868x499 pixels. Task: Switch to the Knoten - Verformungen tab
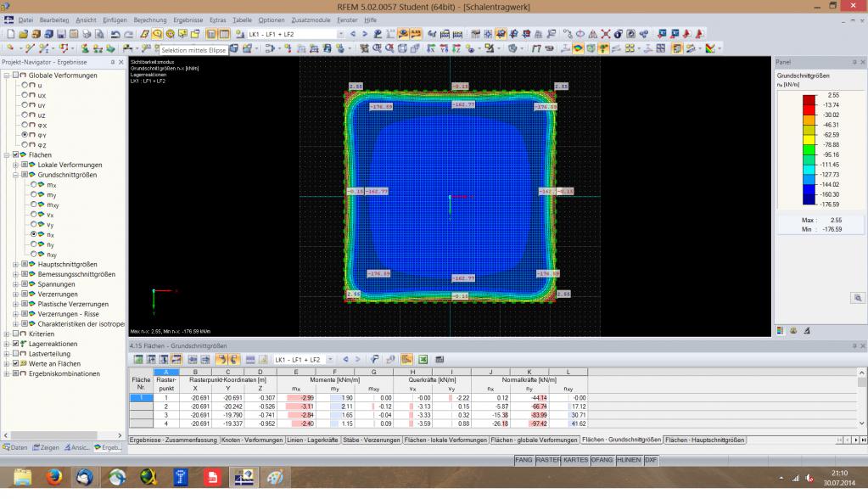coord(252,440)
